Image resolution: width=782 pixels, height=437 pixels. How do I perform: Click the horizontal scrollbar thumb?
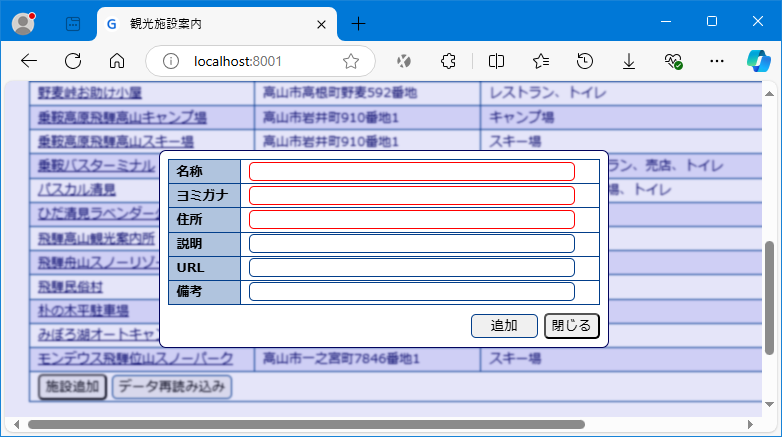tap(306, 425)
